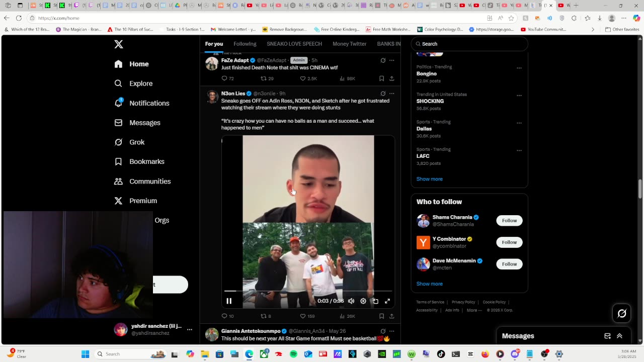644x362 pixels.
Task: Like FaZe Adapt's Death Note post
Action: [308, 78]
